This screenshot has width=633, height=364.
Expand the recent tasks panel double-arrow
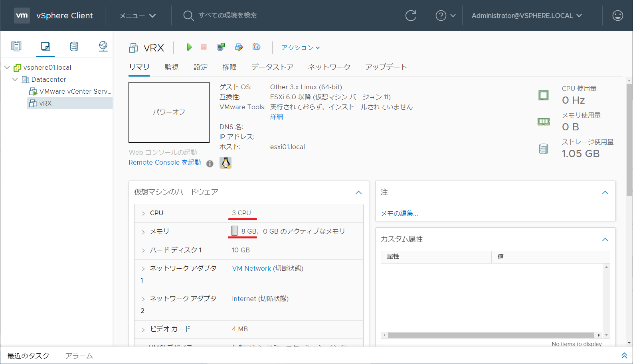point(624,355)
